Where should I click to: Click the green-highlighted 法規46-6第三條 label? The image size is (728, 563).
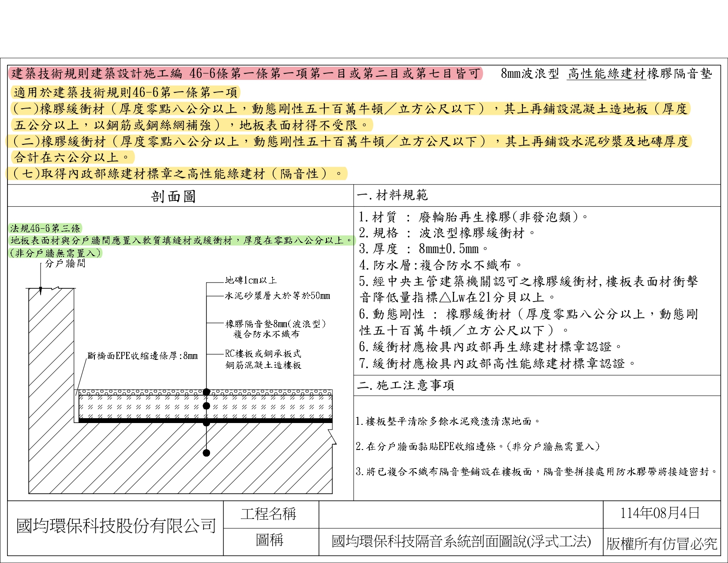tap(45, 228)
